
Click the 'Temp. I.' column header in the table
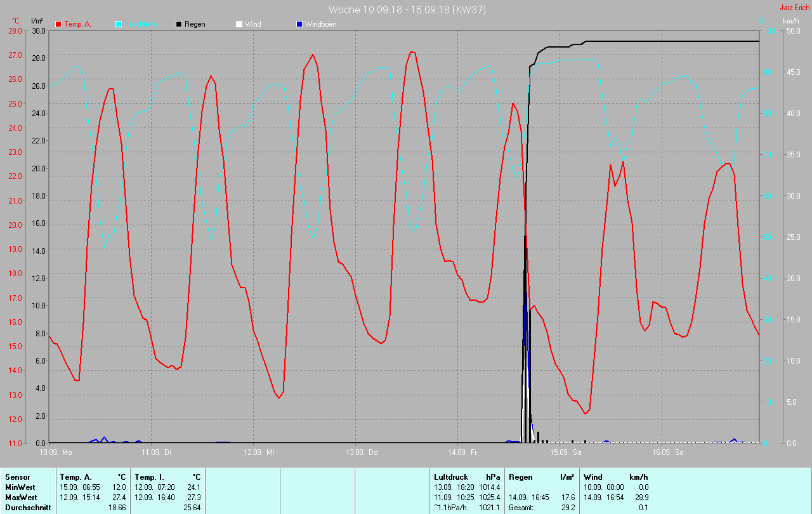point(149,477)
